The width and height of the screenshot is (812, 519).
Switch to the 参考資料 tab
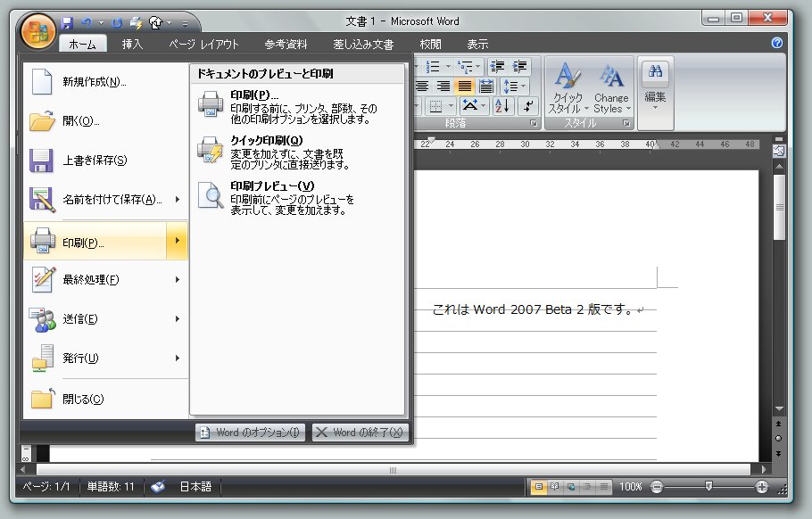click(x=286, y=44)
